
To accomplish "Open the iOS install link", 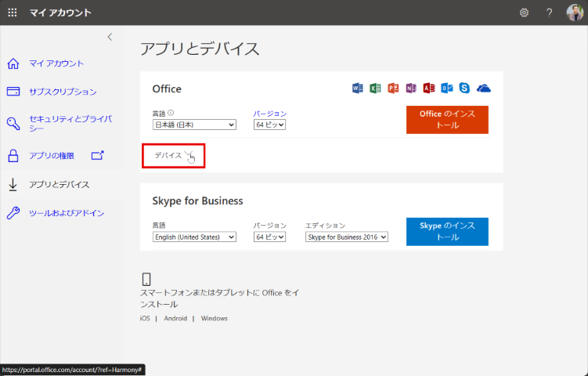I will pos(144,319).
